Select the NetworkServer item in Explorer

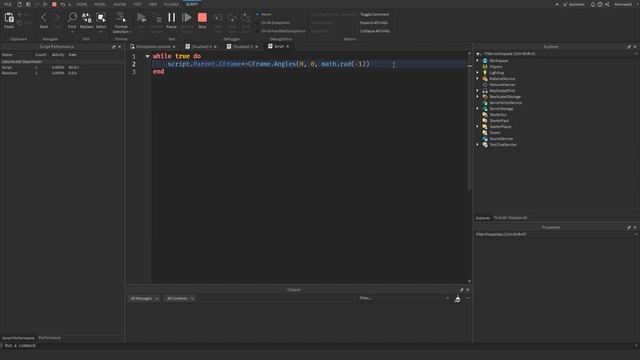pyautogui.click(x=502, y=84)
